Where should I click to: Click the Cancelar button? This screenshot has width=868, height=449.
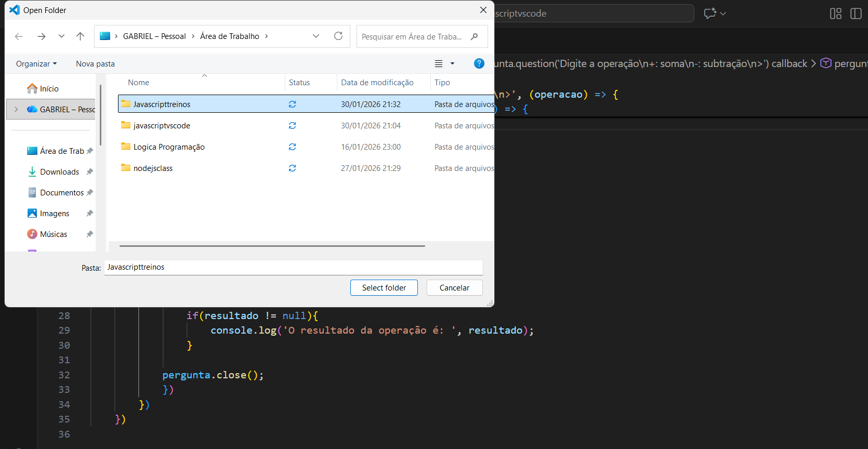[454, 287]
